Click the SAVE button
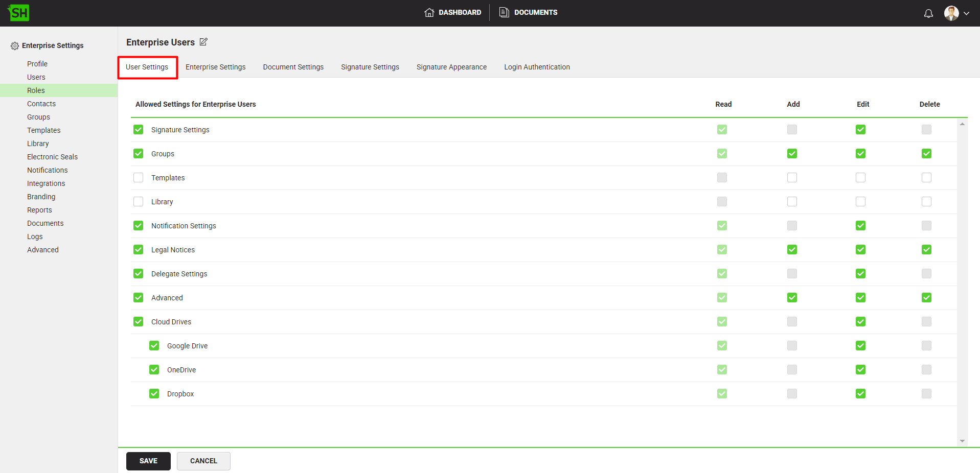Viewport: 980px width, 473px height. (x=148, y=461)
